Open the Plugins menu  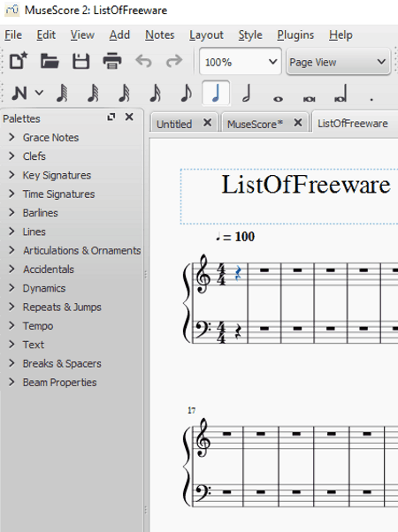click(x=295, y=35)
